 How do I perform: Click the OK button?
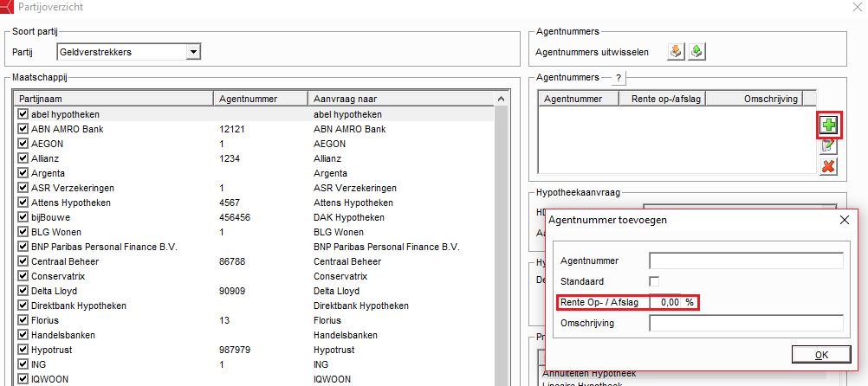pos(820,355)
